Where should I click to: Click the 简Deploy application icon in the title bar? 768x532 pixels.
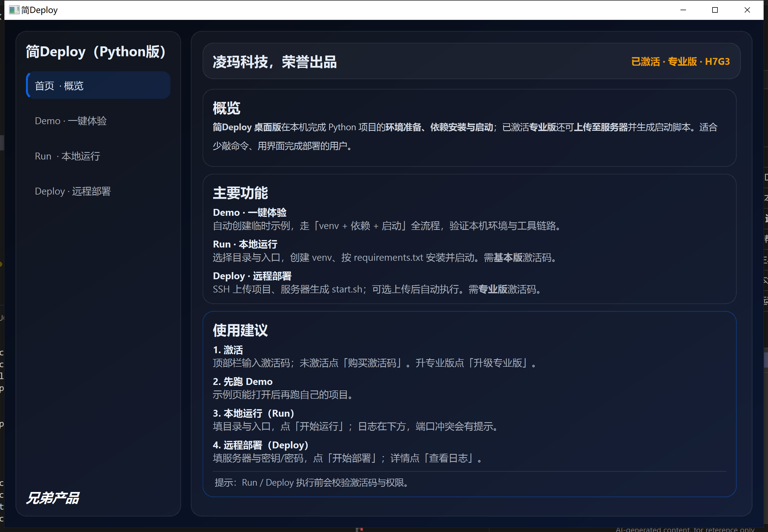click(14, 10)
